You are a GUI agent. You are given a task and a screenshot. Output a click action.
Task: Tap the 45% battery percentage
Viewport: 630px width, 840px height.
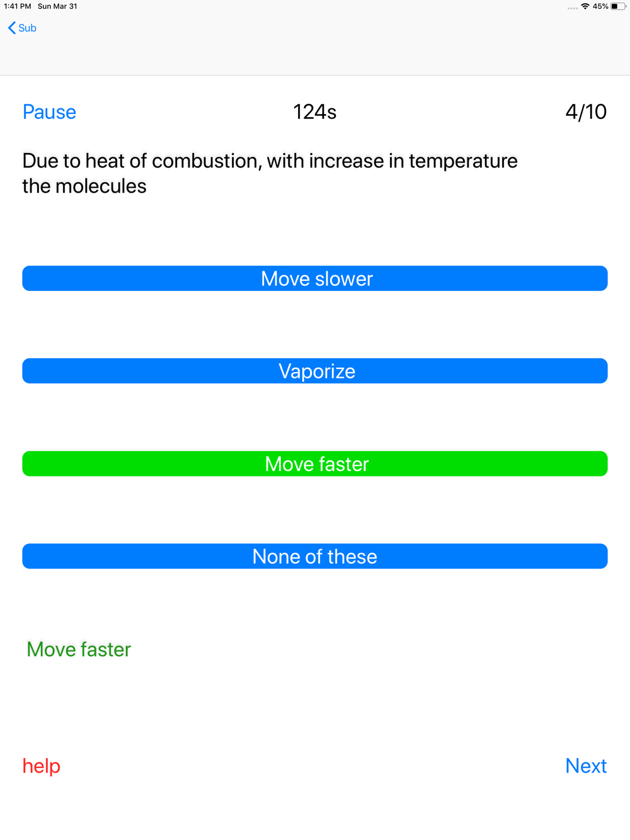click(600, 6)
